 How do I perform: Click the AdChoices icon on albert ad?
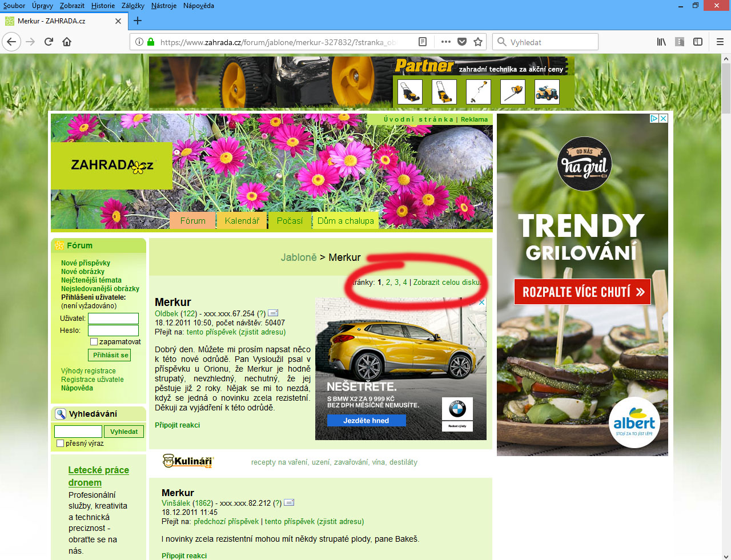tap(654, 118)
